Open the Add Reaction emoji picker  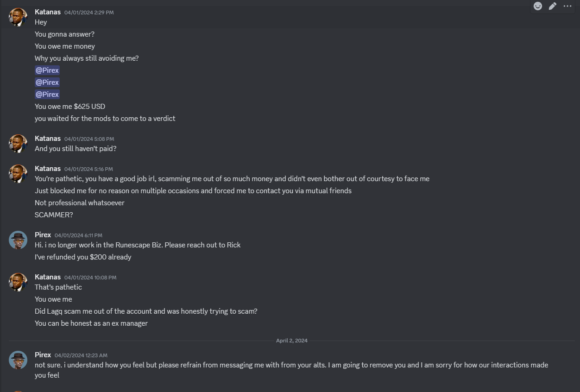[538, 6]
